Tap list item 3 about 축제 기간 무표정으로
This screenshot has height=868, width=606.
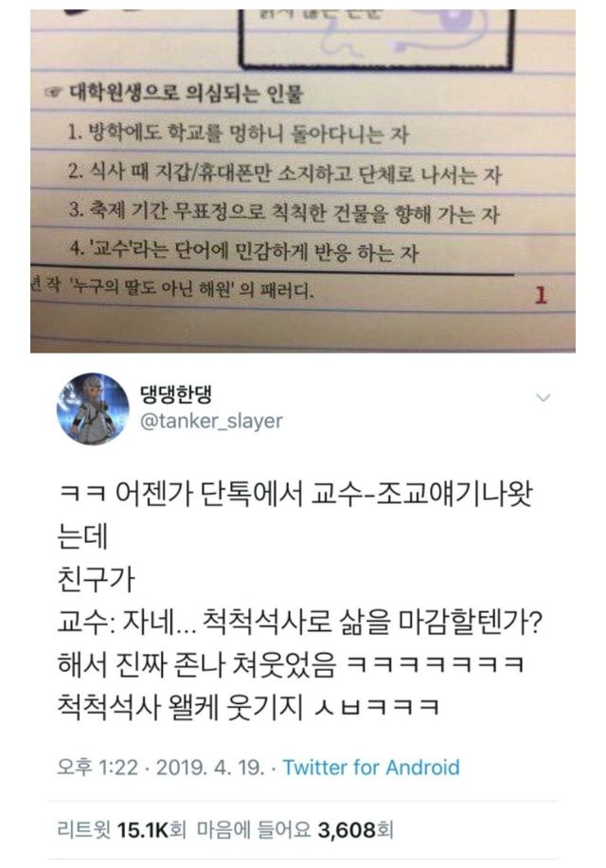pyautogui.click(x=284, y=213)
